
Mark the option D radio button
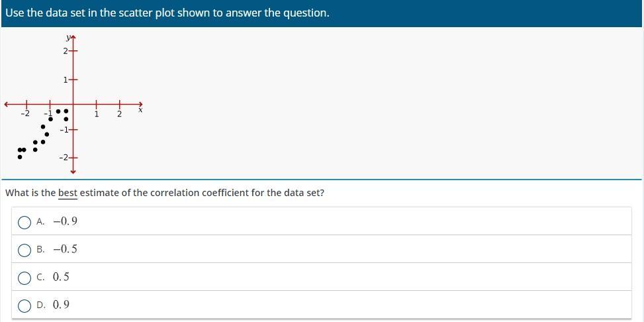pyautogui.click(x=24, y=305)
